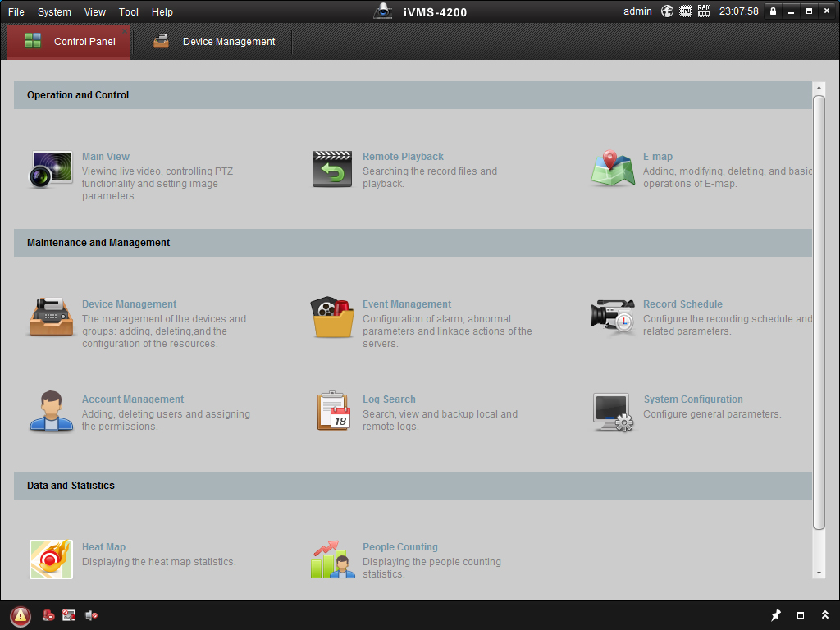Click the lock icon in the title bar
This screenshot has width=840, height=630.
[x=773, y=11]
